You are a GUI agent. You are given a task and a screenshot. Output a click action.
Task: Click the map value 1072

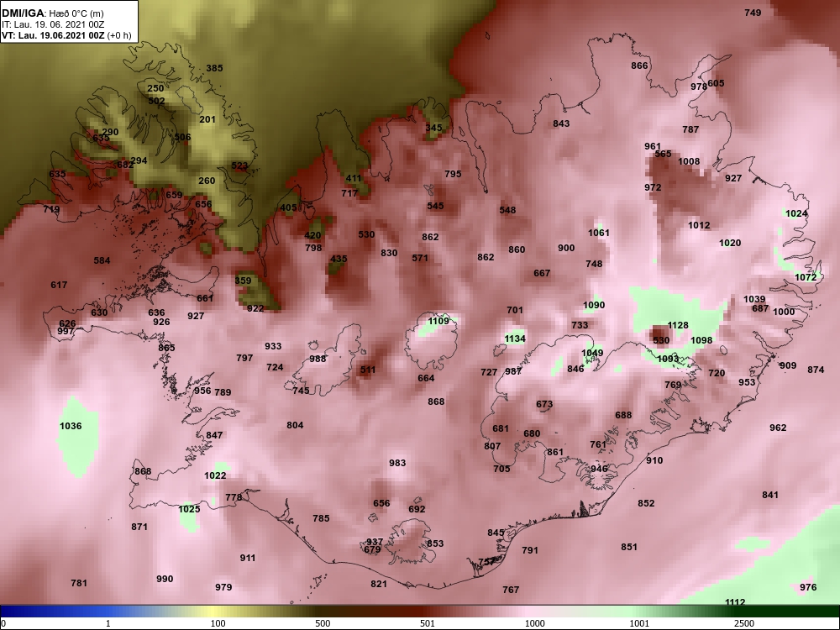806,277
